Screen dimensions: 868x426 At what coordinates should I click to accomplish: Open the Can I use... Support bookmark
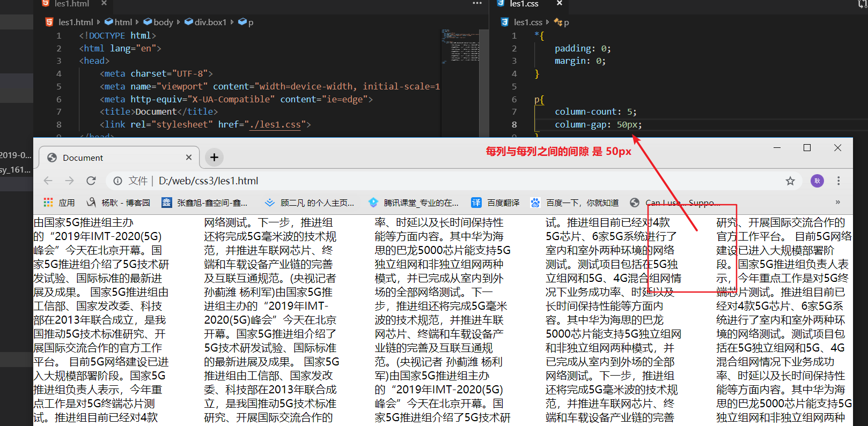675,203
